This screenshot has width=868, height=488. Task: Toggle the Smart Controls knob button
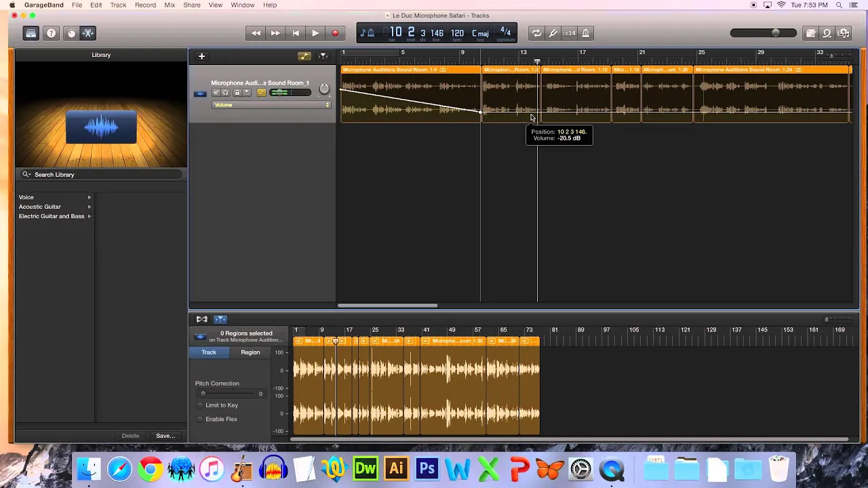71,33
